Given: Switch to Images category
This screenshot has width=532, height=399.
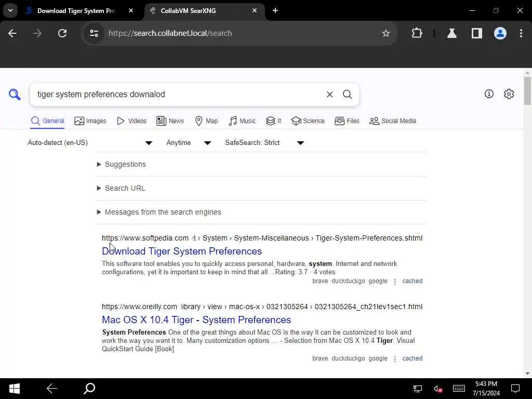Looking at the screenshot, I should pyautogui.click(x=90, y=121).
